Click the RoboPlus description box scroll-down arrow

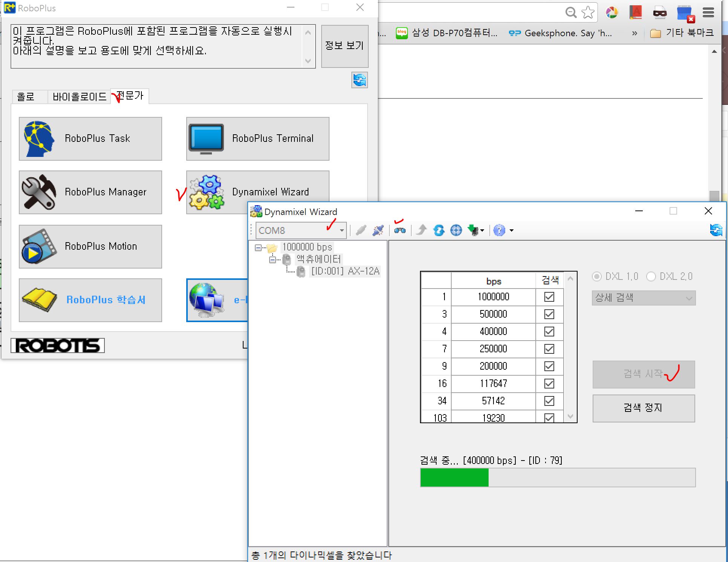pos(308,61)
